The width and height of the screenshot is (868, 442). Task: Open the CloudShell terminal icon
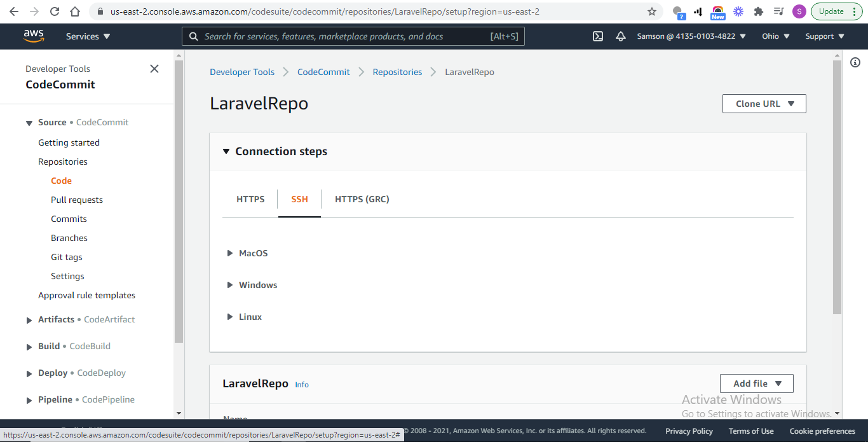tap(597, 36)
